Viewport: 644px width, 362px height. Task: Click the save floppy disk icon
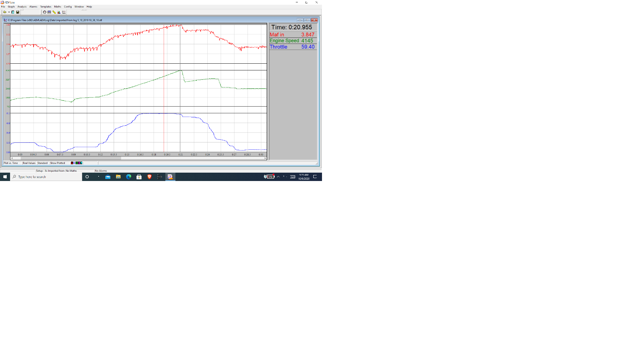point(18,12)
